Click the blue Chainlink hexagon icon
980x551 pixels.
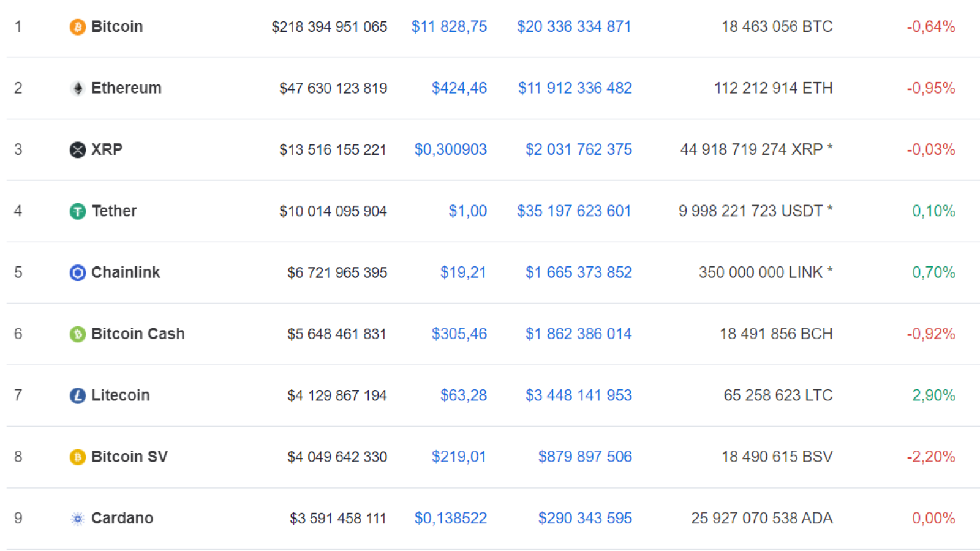(78, 272)
